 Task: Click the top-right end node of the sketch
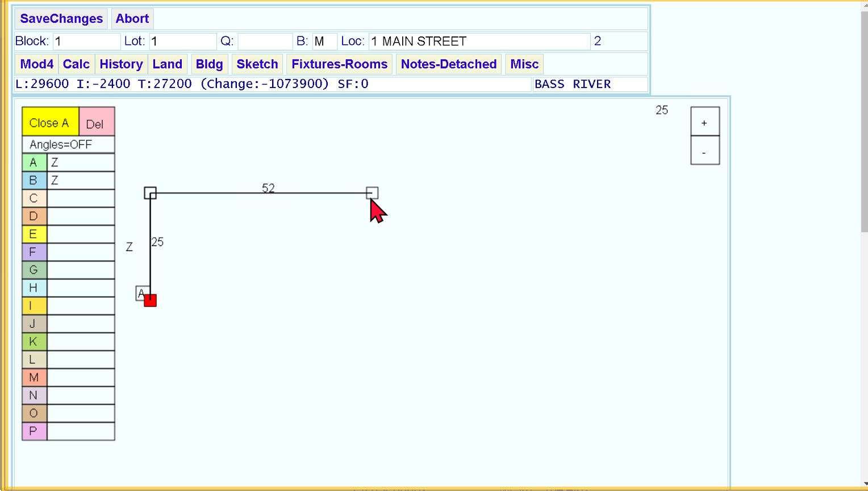tap(372, 193)
